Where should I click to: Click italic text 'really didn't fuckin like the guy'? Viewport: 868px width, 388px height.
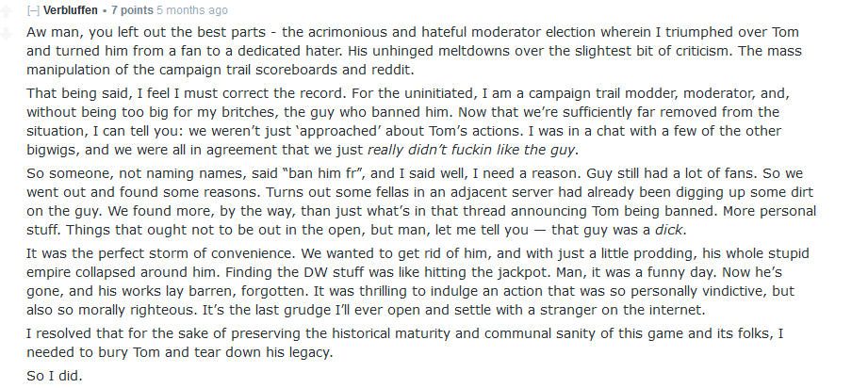[x=473, y=150]
